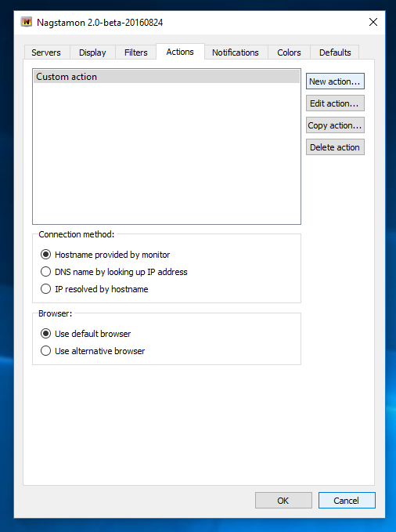The width and height of the screenshot is (396, 532).
Task: Open the Defaults tab
Action: [x=335, y=52]
